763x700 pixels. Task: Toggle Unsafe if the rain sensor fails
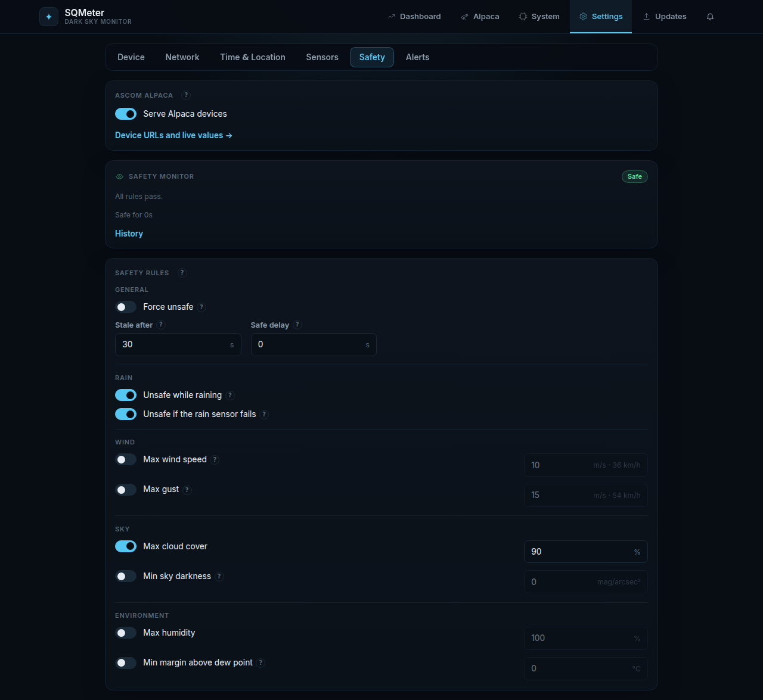tap(126, 414)
